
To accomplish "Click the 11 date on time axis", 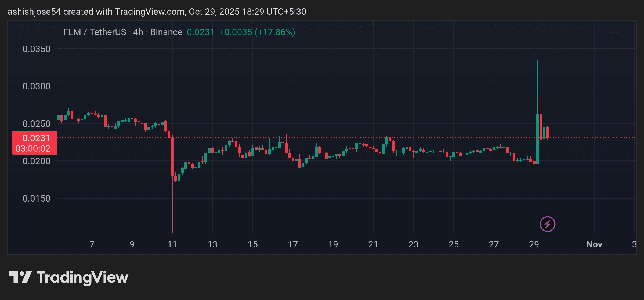I will [x=172, y=244].
